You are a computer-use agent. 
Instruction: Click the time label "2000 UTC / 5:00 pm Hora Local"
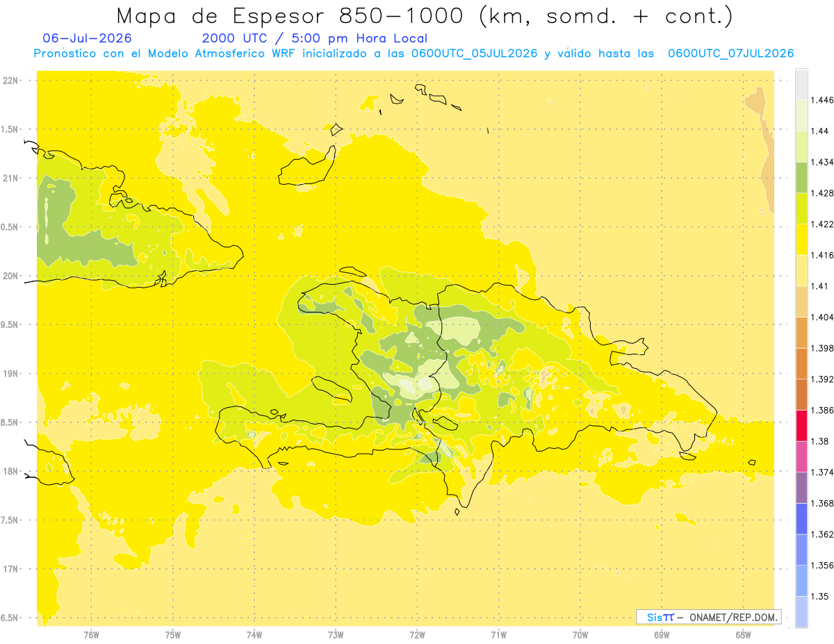[x=315, y=38]
